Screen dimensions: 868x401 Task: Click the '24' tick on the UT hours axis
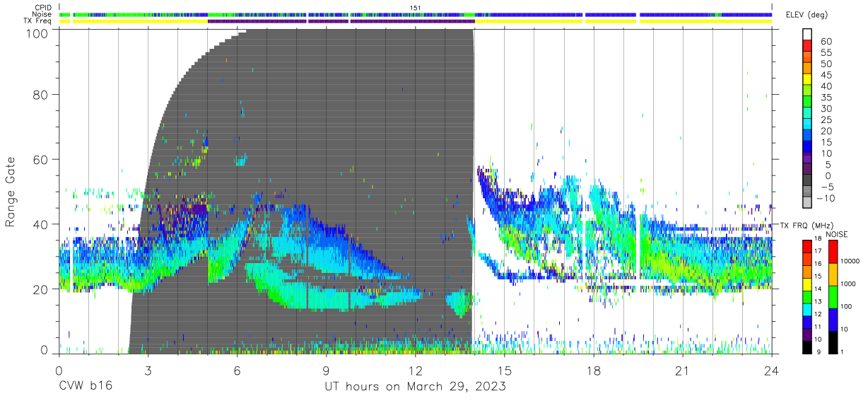pyautogui.click(x=772, y=370)
